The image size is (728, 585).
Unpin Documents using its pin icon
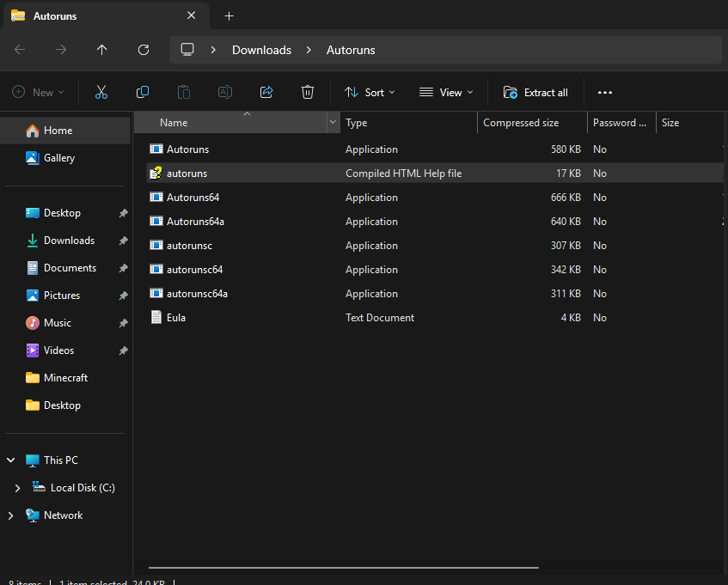click(x=123, y=268)
